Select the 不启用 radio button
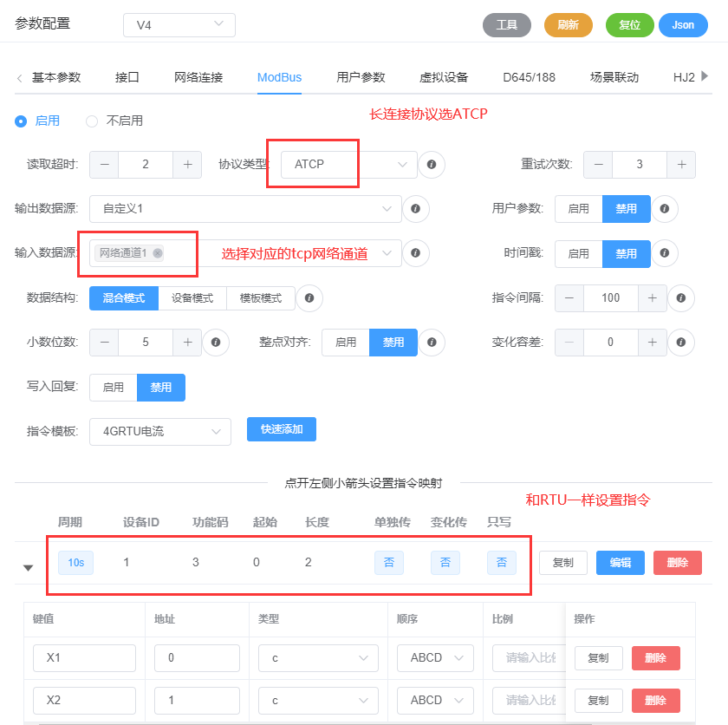Viewport: 728px width, 725px height. click(92, 121)
